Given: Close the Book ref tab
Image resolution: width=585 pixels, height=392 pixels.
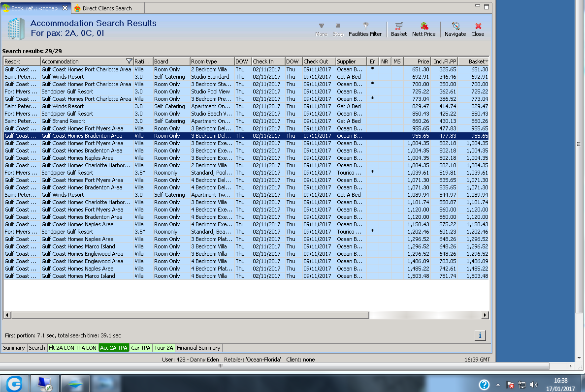Looking at the screenshot, I should 65,8.
